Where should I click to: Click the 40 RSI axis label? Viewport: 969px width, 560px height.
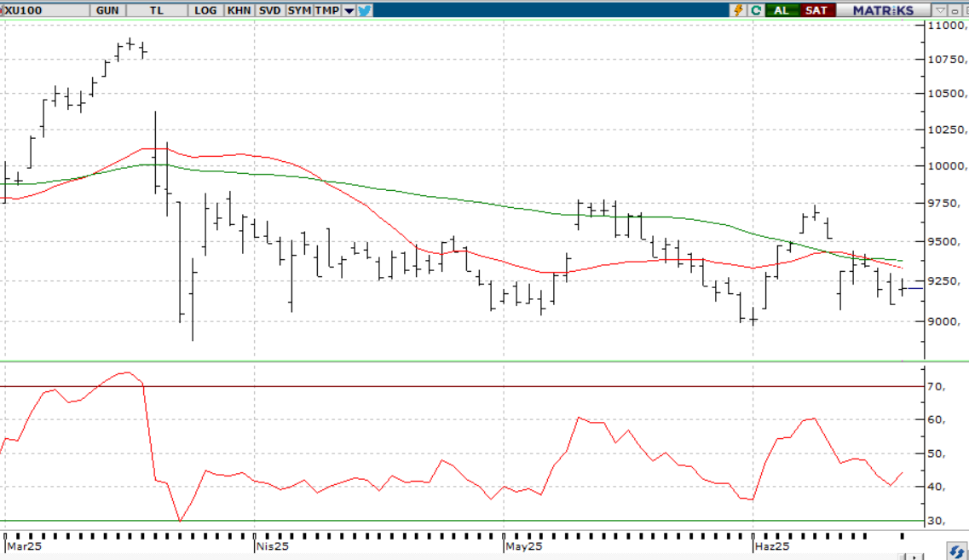[x=937, y=487]
